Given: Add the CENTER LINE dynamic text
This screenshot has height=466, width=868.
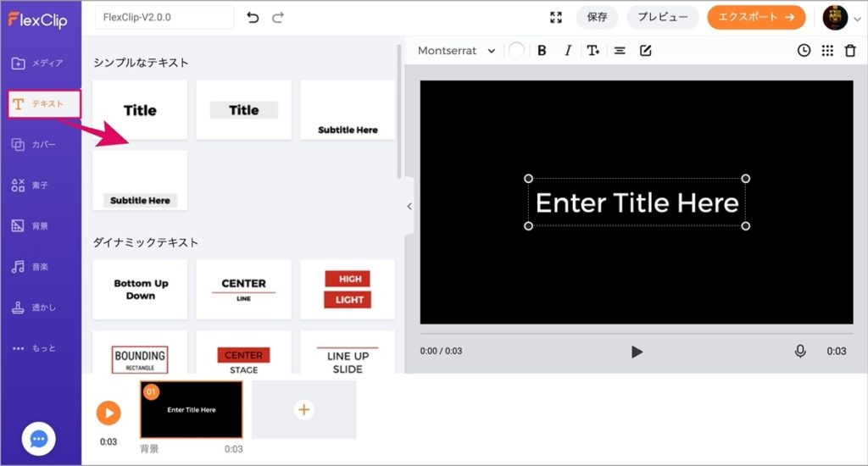Looking at the screenshot, I should pyautogui.click(x=243, y=290).
